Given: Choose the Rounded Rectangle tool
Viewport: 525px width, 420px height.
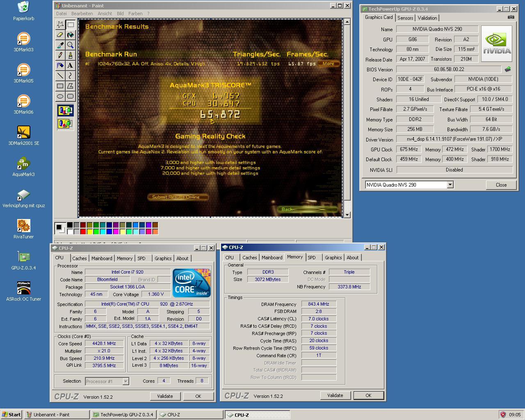Looking at the screenshot, I should point(71,96).
